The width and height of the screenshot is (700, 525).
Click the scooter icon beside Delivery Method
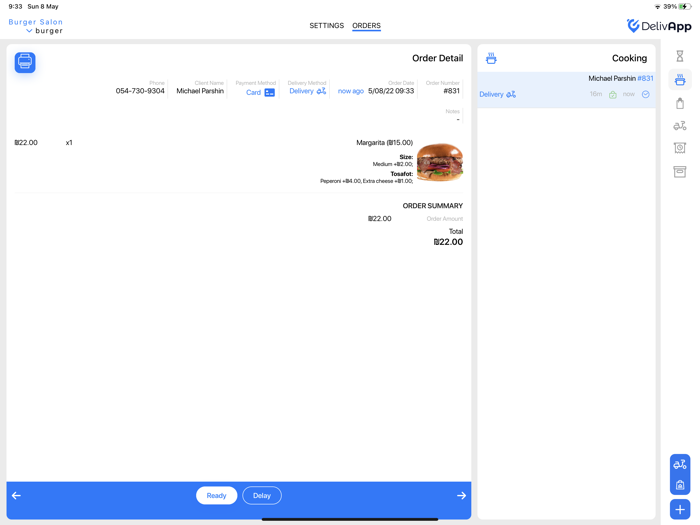point(321,91)
